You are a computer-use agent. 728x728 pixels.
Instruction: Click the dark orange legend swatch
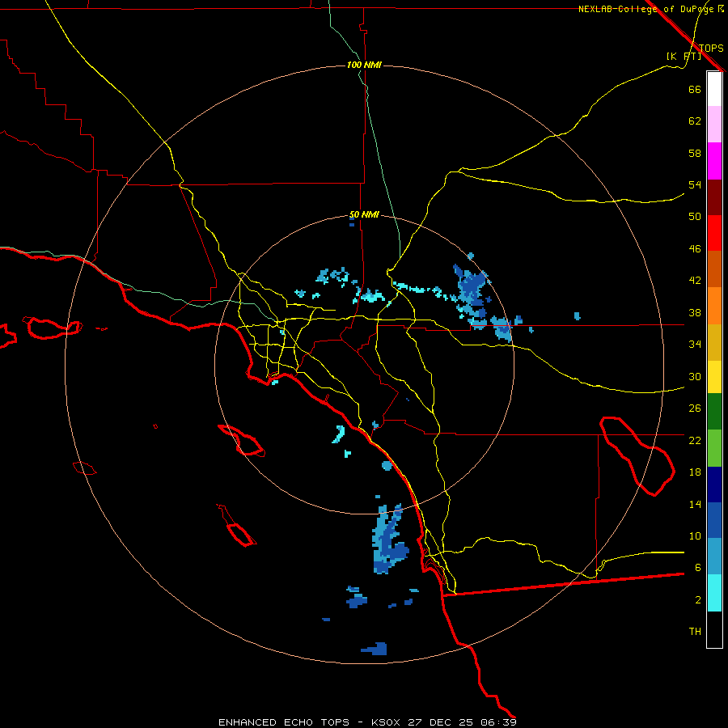click(x=714, y=269)
